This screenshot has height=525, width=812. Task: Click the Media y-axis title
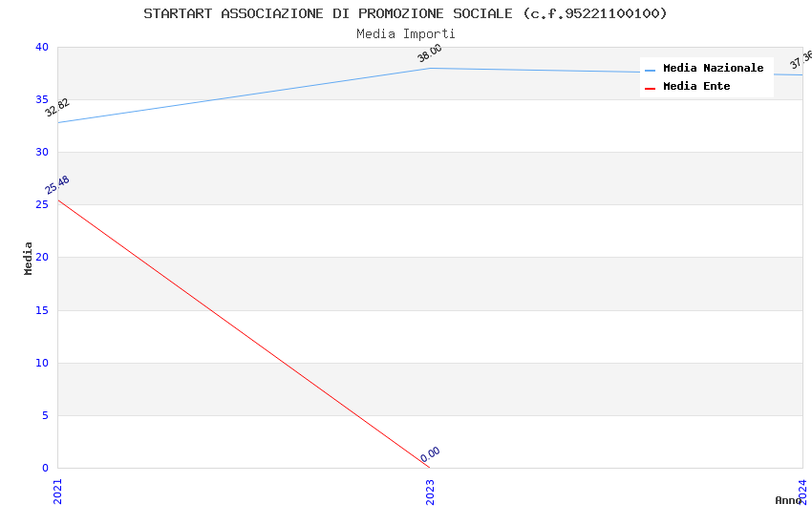point(28,258)
